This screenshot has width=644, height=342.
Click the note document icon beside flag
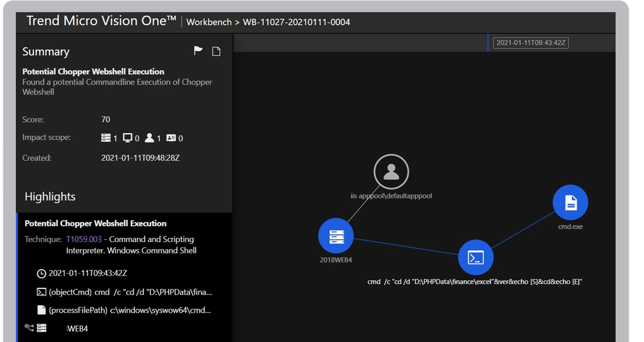coord(216,51)
